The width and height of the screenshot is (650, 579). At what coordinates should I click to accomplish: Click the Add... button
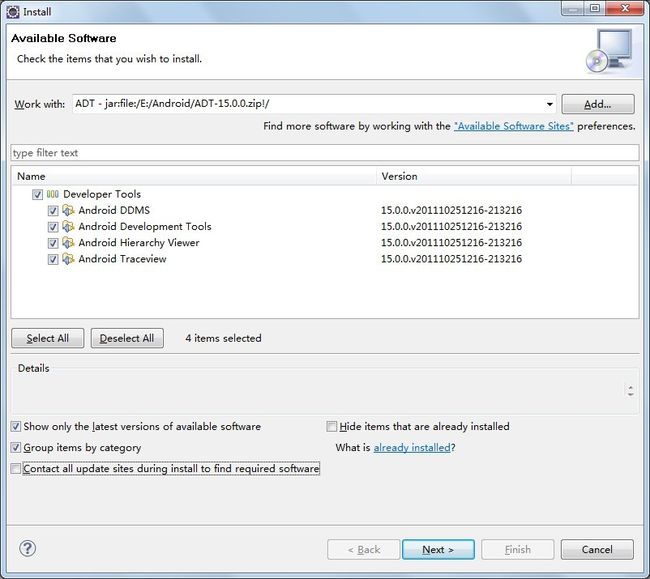(598, 104)
